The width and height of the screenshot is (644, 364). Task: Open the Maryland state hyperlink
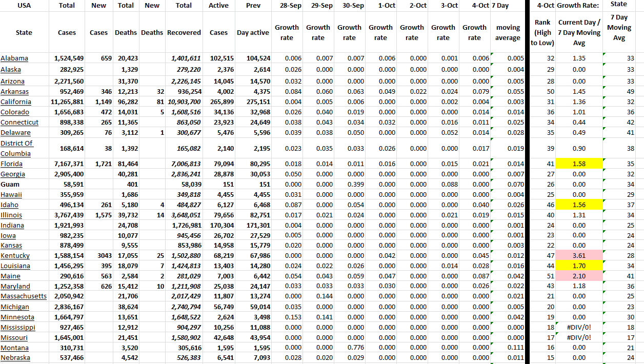coord(15,286)
